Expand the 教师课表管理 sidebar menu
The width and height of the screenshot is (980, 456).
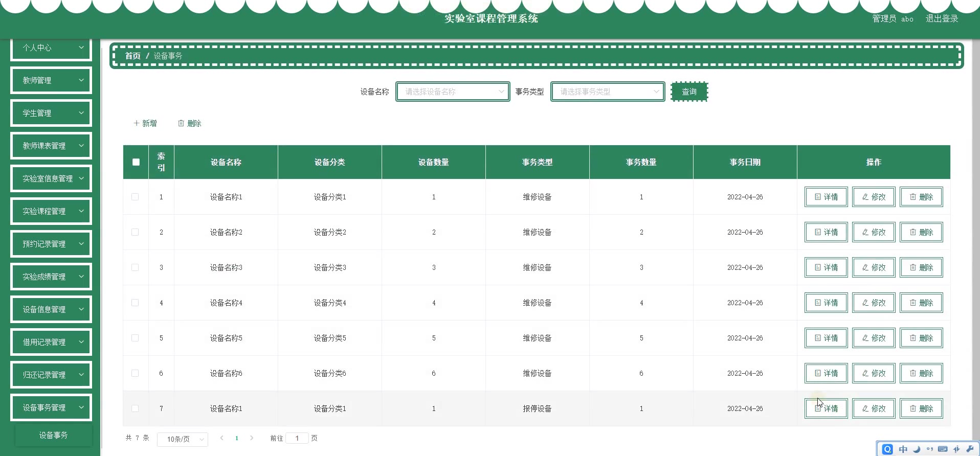(51, 146)
